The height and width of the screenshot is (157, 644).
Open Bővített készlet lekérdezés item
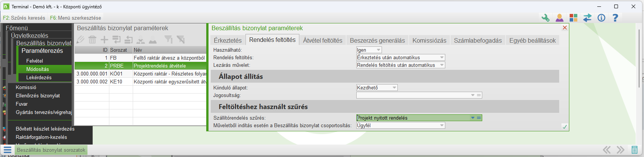point(45,129)
